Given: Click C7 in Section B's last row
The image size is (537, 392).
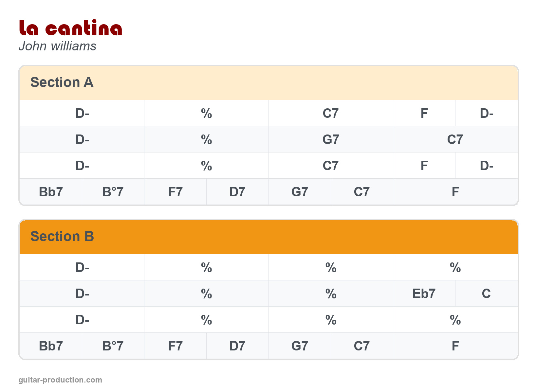Looking at the screenshot, I should [x=362, y=346].
